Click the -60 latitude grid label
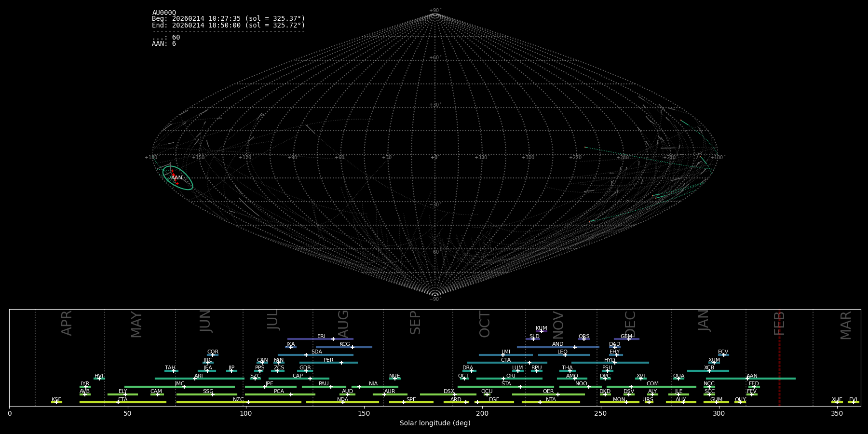The image size is (868, 434). [434, 252]
